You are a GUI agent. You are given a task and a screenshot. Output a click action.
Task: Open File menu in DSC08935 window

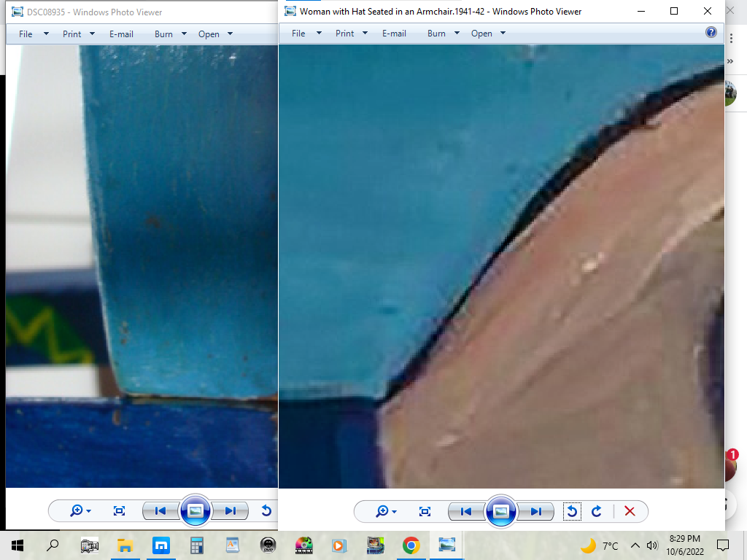point(26,34)
